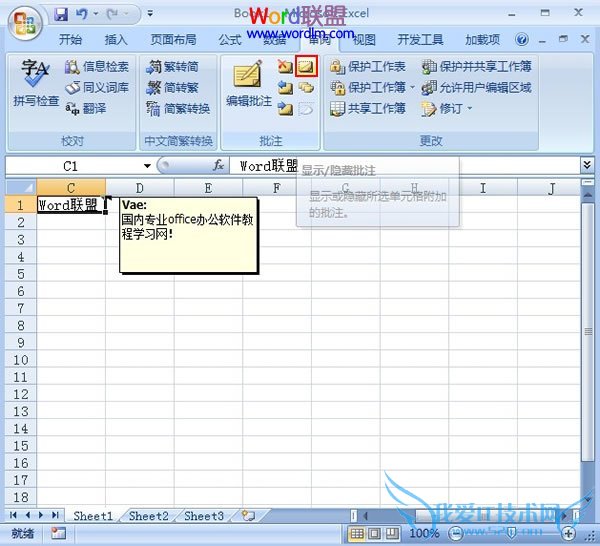Go to first sheet navigation arrow
Image resolution: width=600 pixels, height=546 pixels.
click(13, 515)
